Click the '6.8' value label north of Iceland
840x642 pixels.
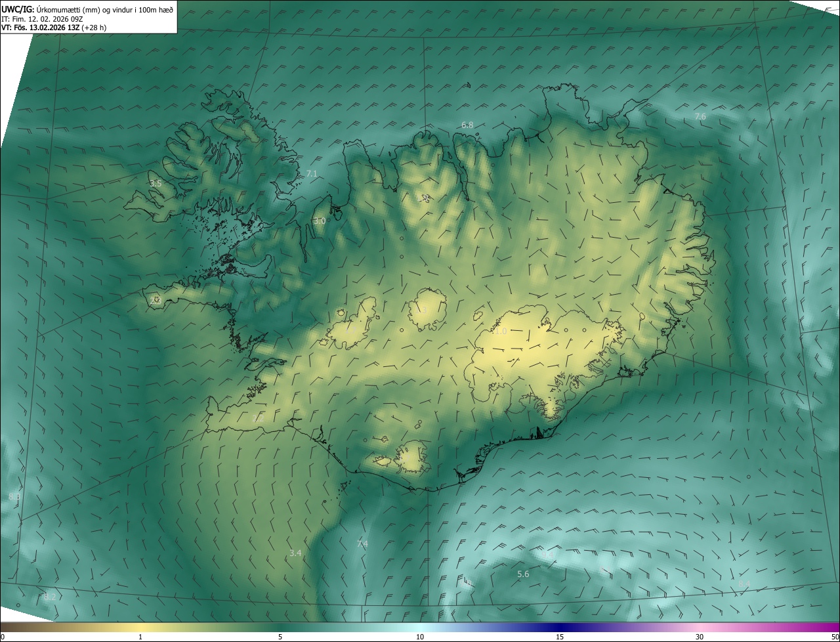[x=467, y=125]
